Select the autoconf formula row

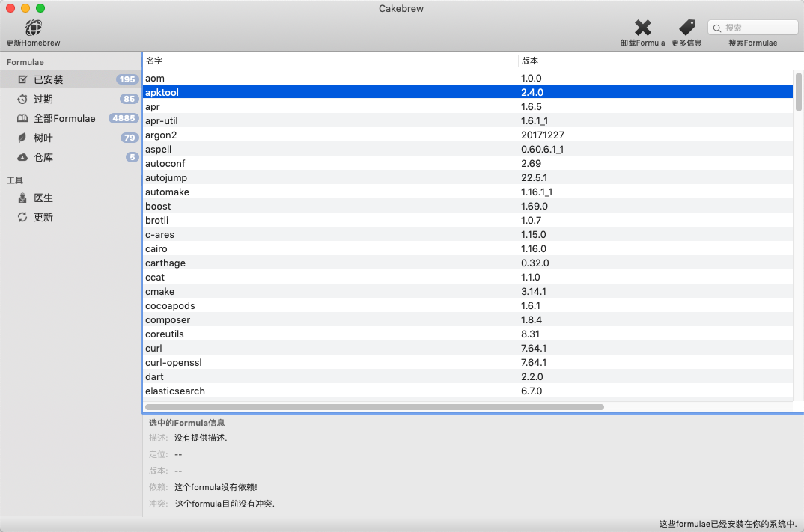tap(468, 164)
